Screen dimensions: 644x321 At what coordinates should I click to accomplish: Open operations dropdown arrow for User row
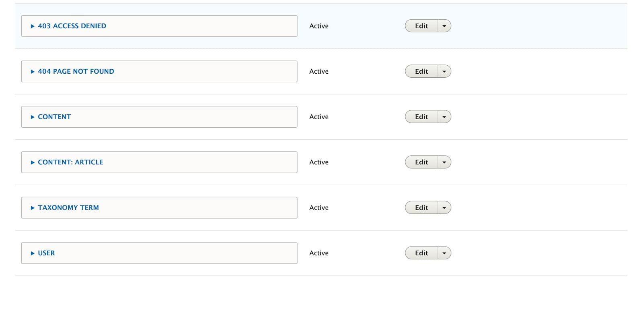[444, 253]
